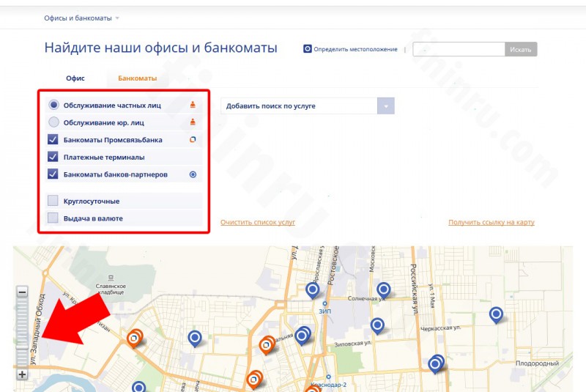Viewport: 586px width, 392px height.
Task: Uncheck Платежные терминалы checkbox
Action: (x=53, y=157)
